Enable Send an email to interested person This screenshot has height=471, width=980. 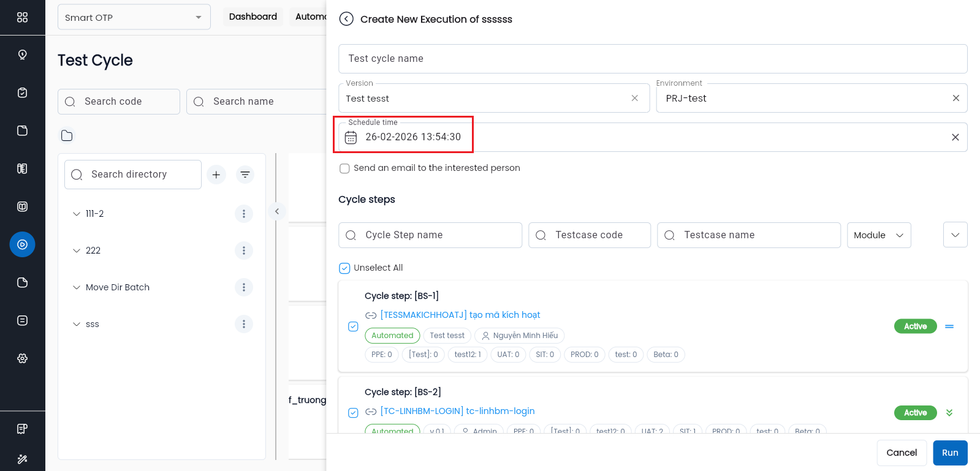tap(344, 168)
